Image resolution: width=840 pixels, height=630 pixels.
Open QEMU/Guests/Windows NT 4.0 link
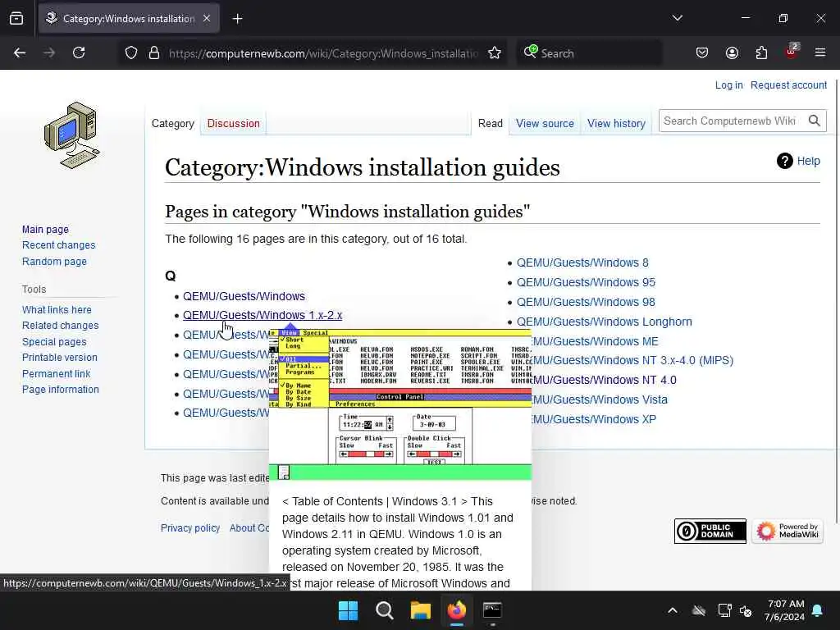tap(604, 381)
